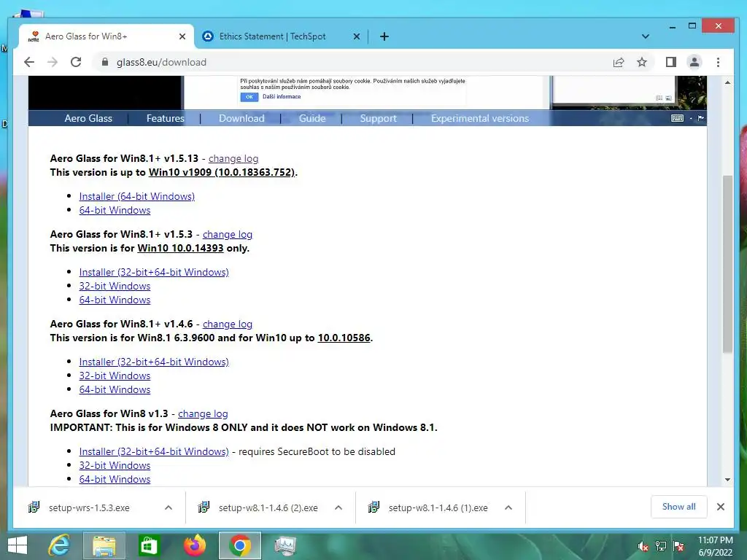This screenshot has height=560, width=747.
Task: Open change log for v1.5.13
Action: point(233,158)
